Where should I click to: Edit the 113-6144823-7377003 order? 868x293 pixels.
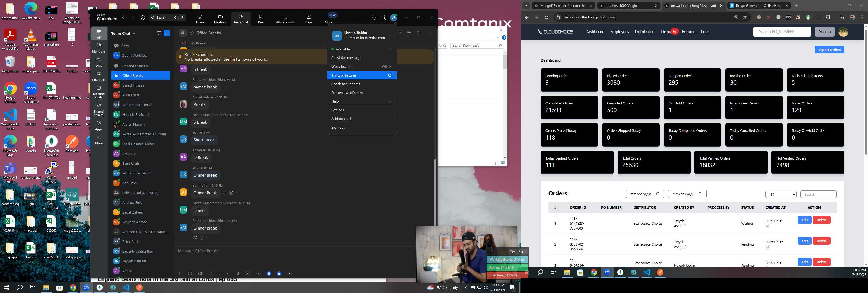tap(804, 220)
